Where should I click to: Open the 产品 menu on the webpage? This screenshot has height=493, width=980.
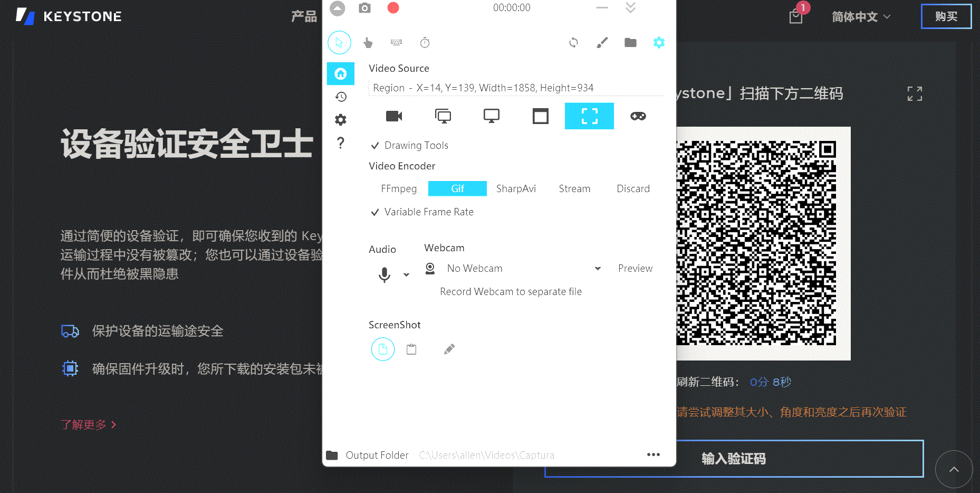(x=304, y=16)
